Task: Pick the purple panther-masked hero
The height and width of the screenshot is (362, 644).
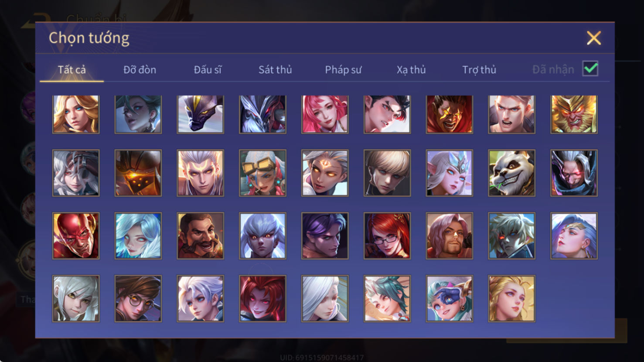Action: [201, 114]
